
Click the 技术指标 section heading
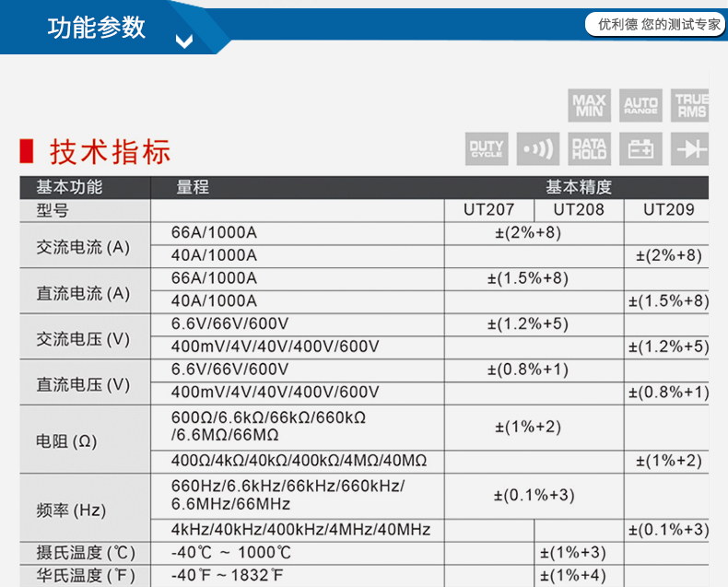[x=111, y=150]
